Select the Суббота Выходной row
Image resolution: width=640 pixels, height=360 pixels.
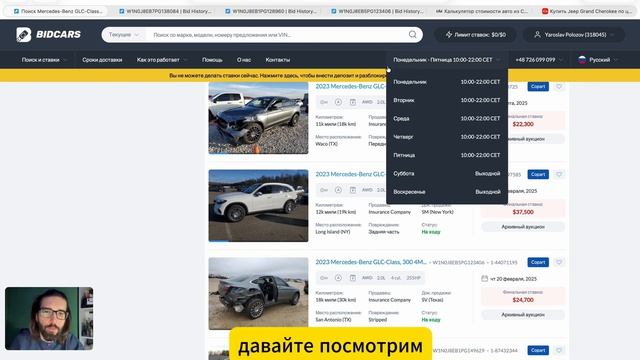click(447, 173)
